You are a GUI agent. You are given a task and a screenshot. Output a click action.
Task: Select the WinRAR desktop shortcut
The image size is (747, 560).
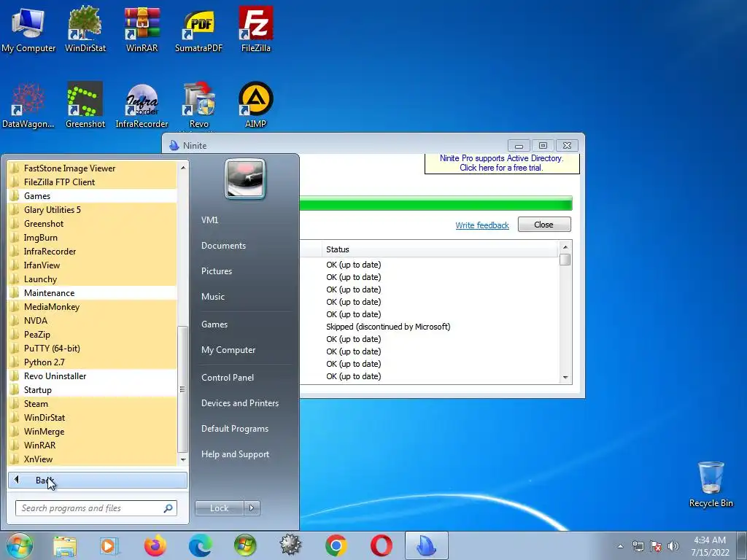click(142, 29)
